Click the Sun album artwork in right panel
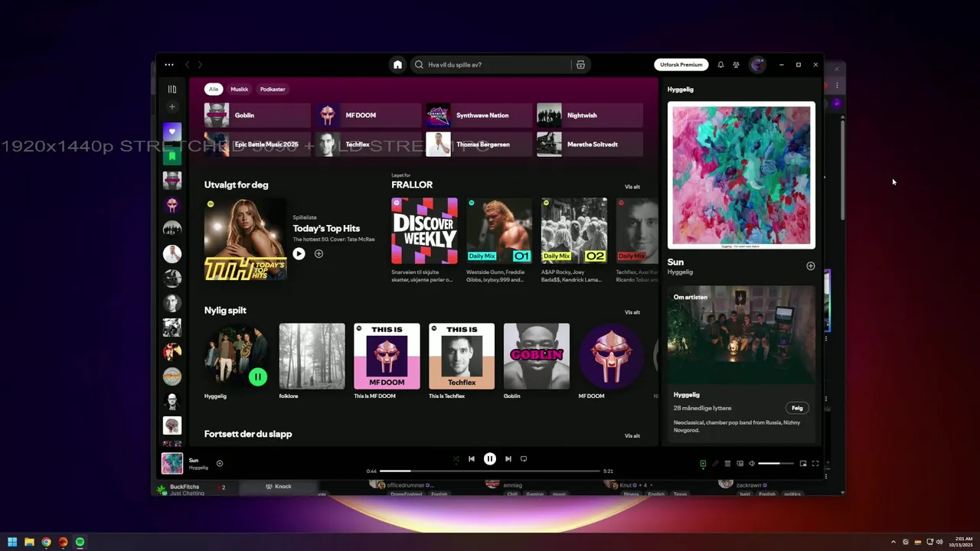The height and width of the screenshot is (551, 980). pyautogui.click(x=741, y=175)
